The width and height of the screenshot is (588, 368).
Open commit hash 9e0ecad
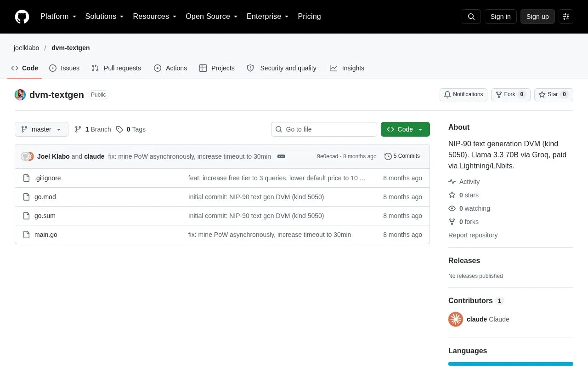pos(328,156)
